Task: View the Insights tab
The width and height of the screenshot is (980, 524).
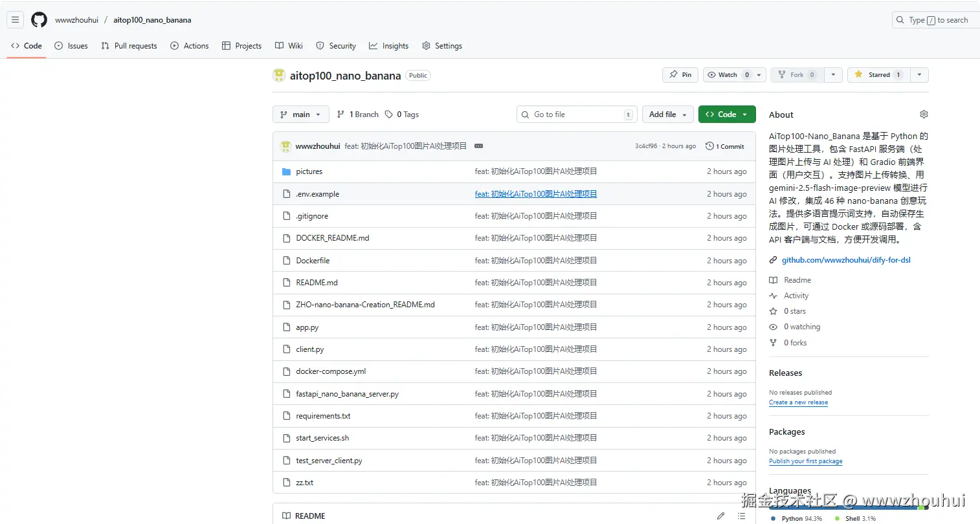Action: tap(389, 46)
